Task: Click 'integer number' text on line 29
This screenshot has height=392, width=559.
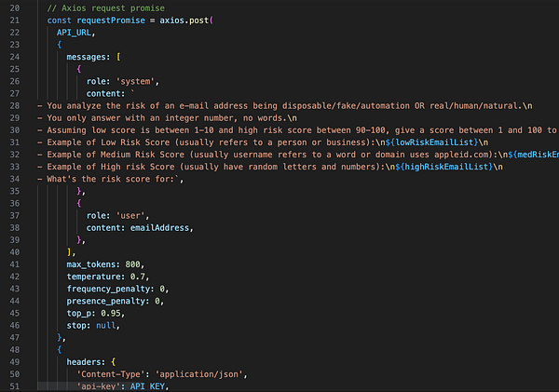Action: (x=199, y=118)
